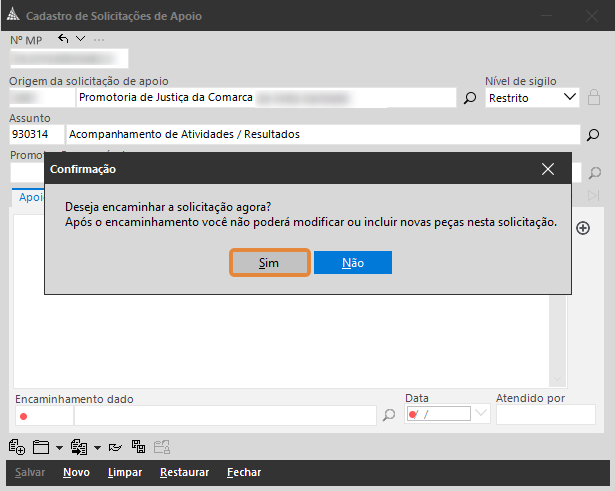Expand the chevron next to the back arrow
615x491 pixels.
pyautogui.click(x=81, y=39)
